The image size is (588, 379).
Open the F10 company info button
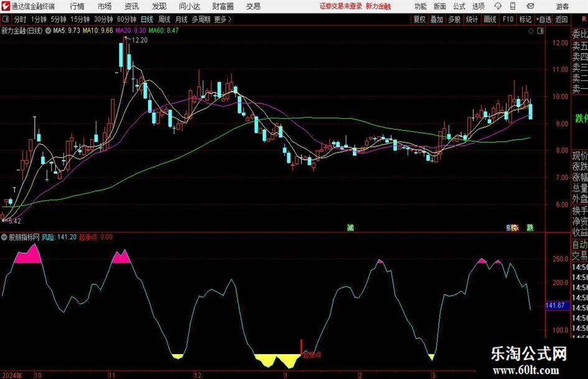pyautogui.click(x=508, y=19)
